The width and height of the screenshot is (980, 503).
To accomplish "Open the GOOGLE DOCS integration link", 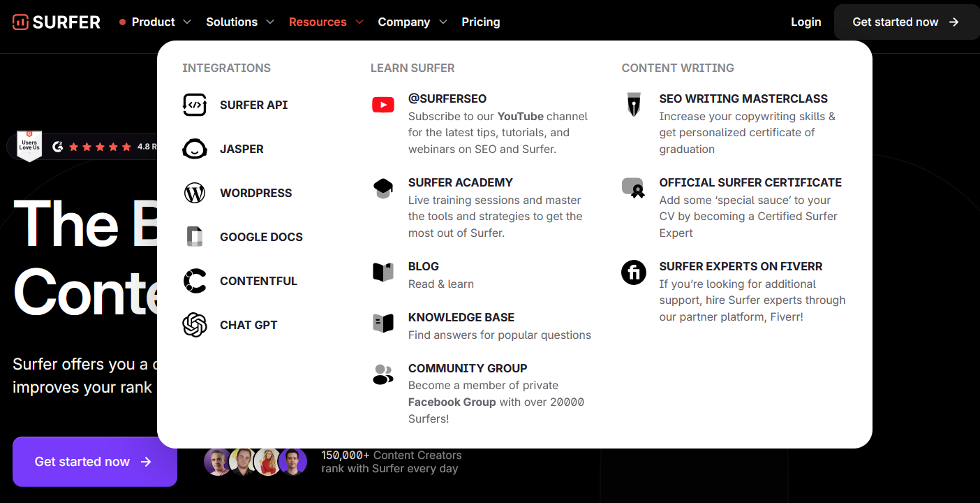I will (x=261, y=237).
